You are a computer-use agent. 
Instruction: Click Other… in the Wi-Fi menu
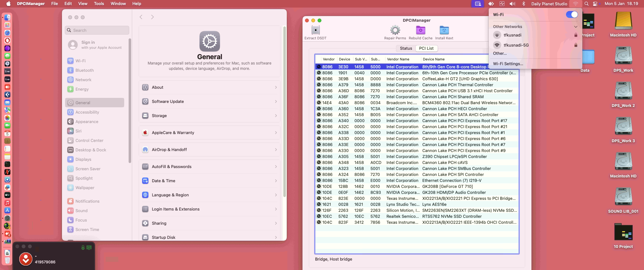tap(500, 53)
